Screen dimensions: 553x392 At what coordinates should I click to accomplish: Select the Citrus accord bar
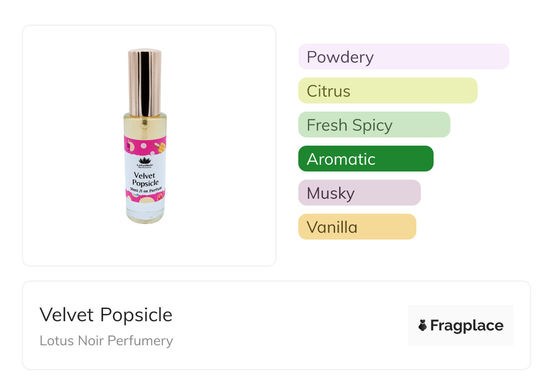click(x=387, y=91)
